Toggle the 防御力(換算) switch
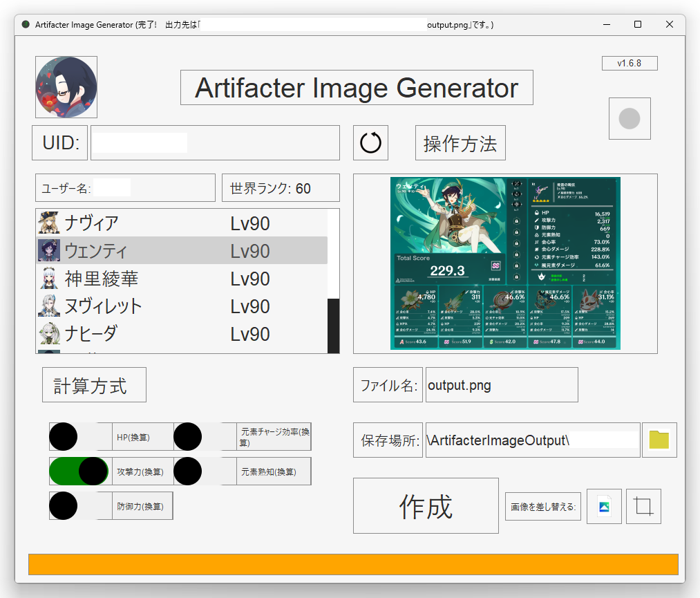700x598 pixels. [x=80, y=505]
